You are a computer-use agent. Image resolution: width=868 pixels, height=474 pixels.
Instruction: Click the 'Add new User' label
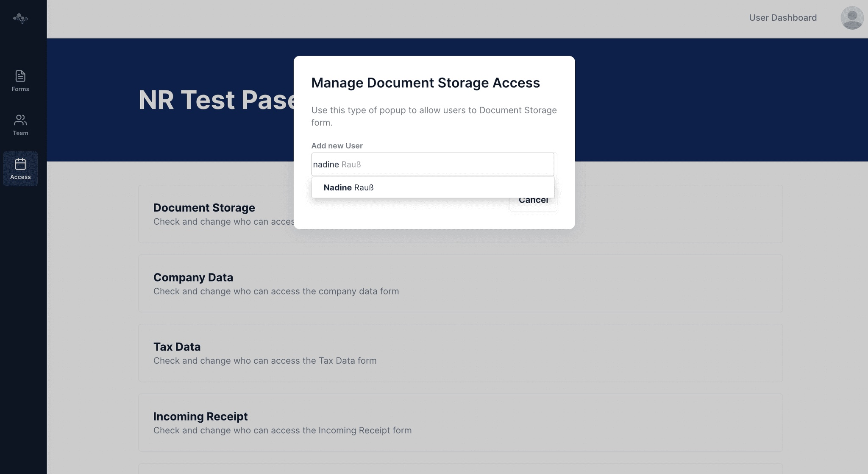(x=337, y=146)
